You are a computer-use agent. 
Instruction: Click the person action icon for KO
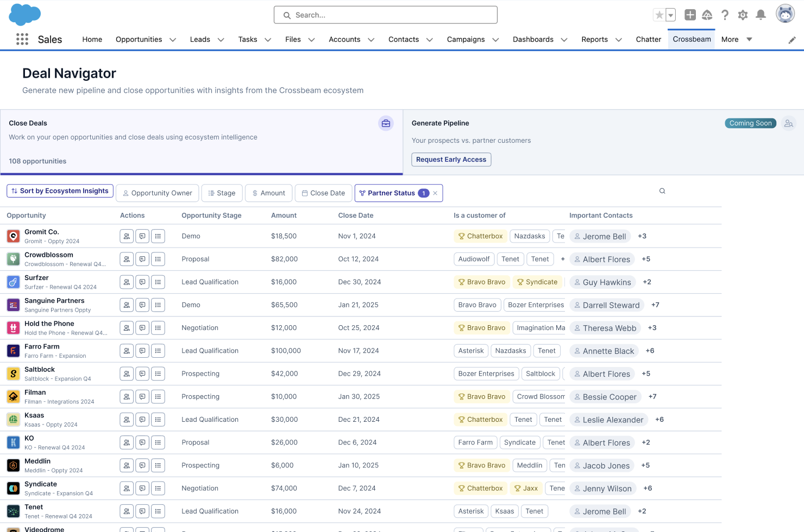pos(127,442)
